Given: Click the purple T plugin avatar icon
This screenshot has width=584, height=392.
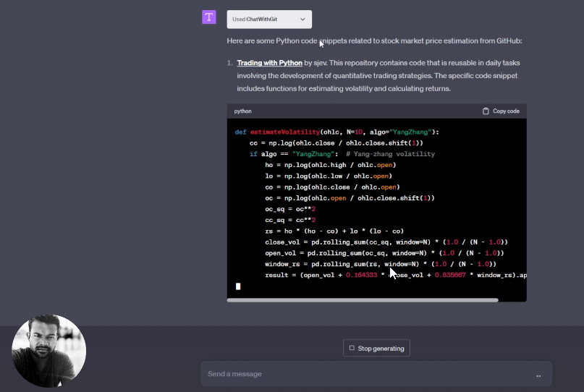Looking at the screenshot, I should point(208,18).
